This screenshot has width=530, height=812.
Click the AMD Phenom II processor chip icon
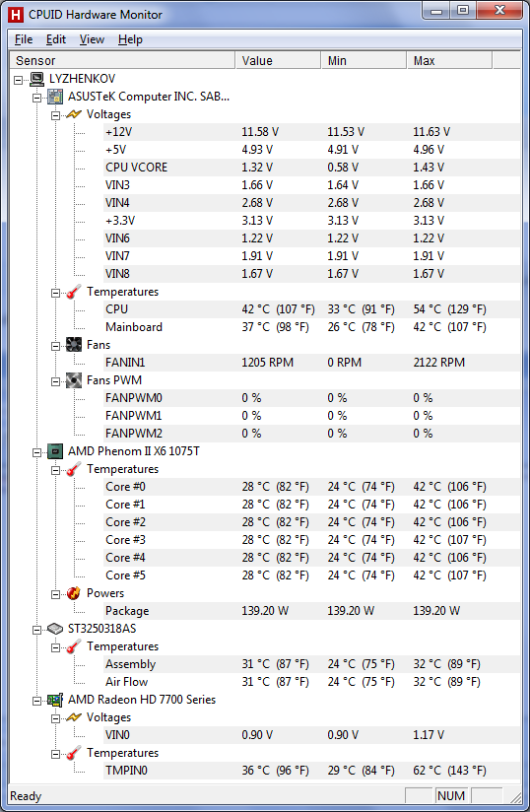coord(55,451)
